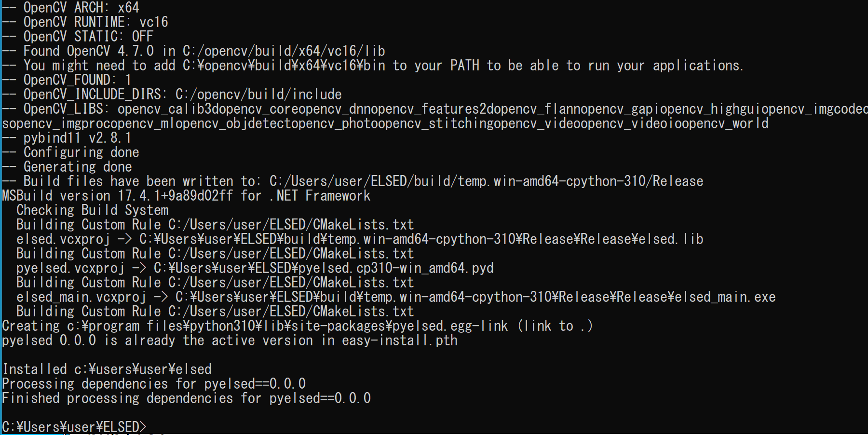Image resolution: width=868 pixels, height=435 pixels.
Task: Click the elsed.lib output path
Action: [421, 239]
